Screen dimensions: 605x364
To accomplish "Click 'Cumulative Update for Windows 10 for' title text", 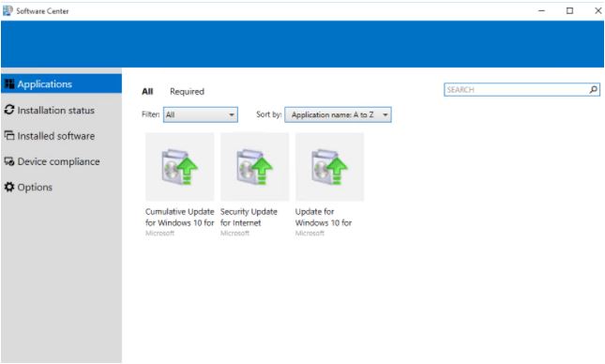I will click(x=180, y=217).
